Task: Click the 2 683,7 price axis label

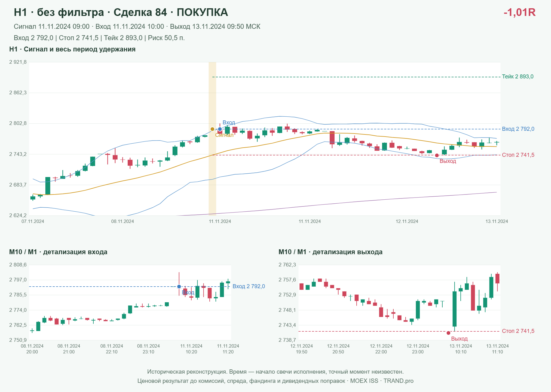Action: [18, 185]
